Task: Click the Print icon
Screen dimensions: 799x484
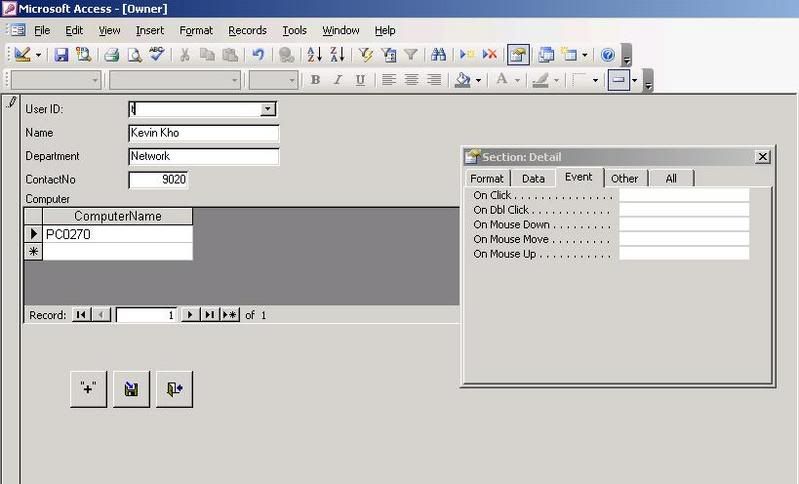Action: [x=112, y=55]
